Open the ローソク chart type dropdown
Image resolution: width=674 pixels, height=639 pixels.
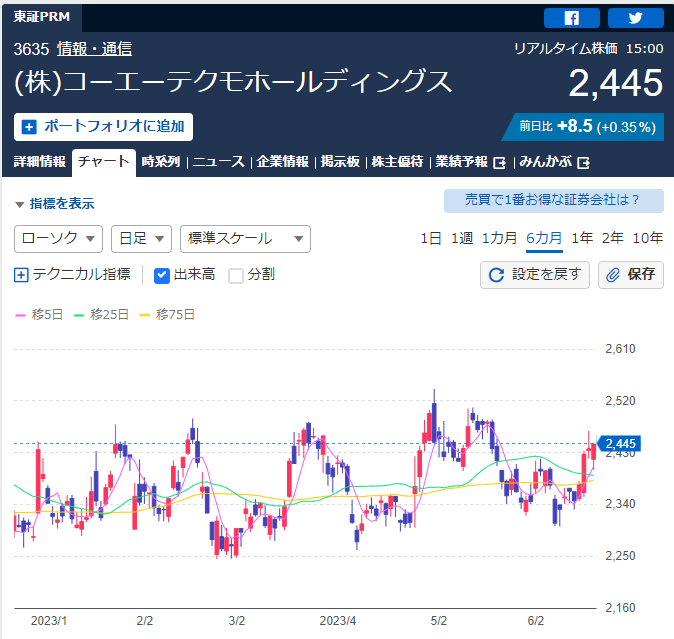click(x=58, y=238)
